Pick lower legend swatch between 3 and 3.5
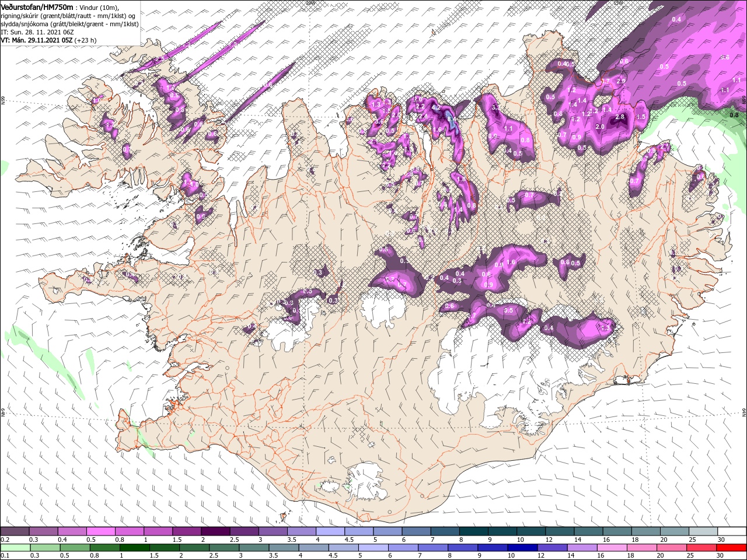This screenshot has width=747, height=560. pyautogui.click(x=253, y=547)
